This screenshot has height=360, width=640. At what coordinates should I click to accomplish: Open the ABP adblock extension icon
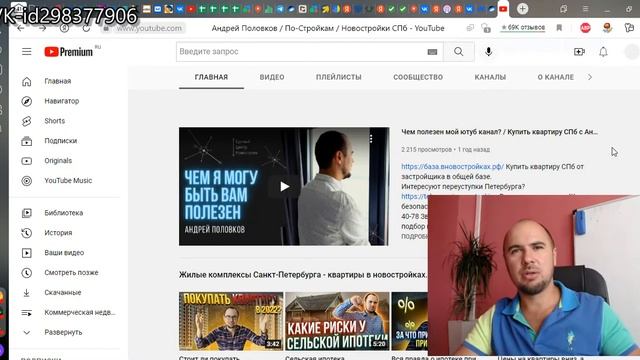pos(585,28)
